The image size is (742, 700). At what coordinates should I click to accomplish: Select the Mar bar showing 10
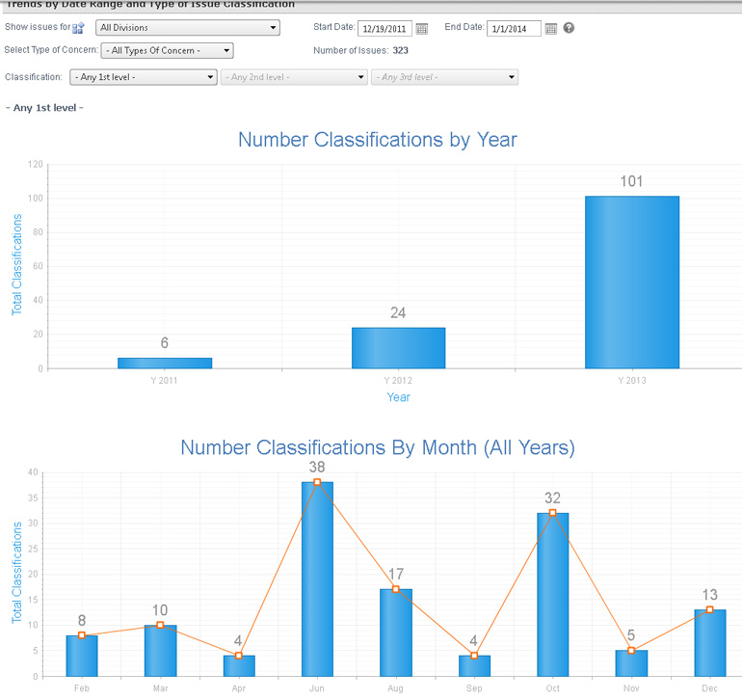point(160,651)
